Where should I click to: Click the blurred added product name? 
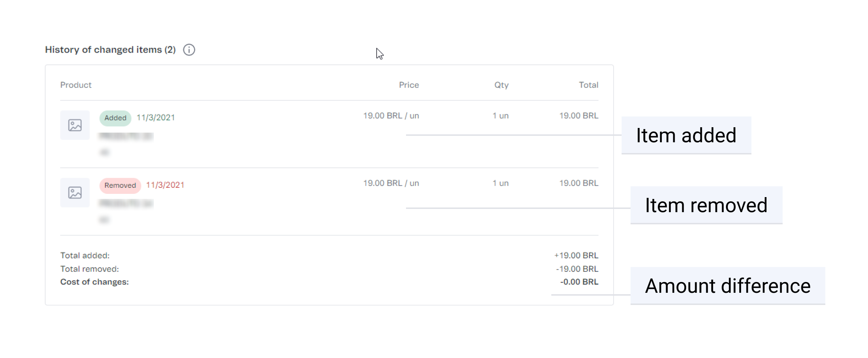pos(126,137)
